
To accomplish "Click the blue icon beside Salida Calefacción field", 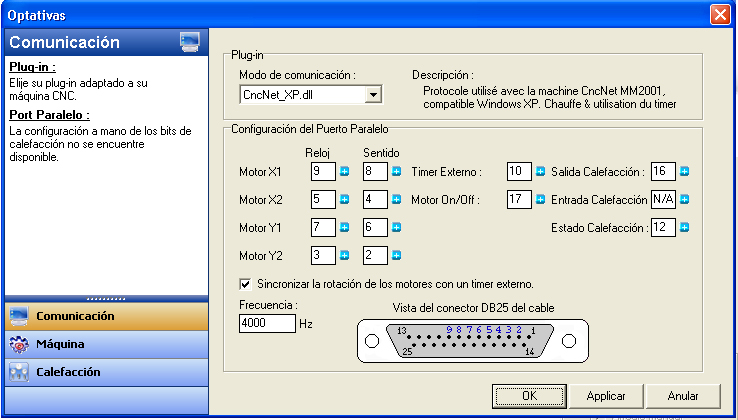I will click(685, 172).
